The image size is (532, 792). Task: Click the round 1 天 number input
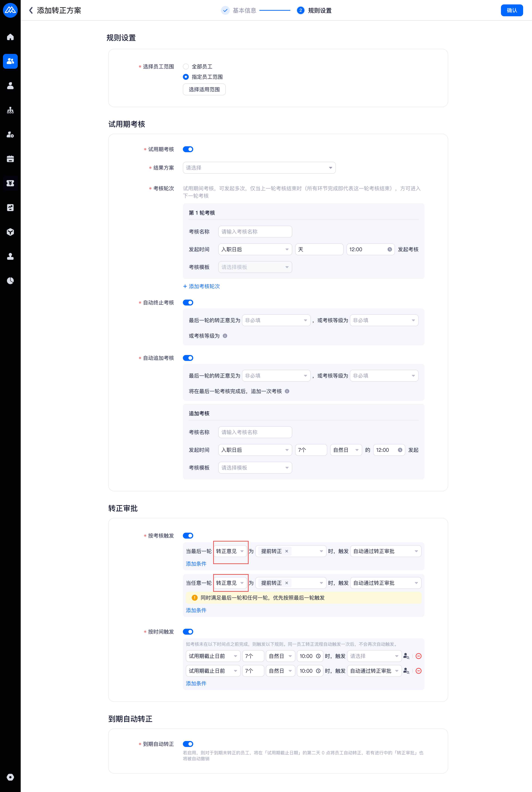click(319, 249)
